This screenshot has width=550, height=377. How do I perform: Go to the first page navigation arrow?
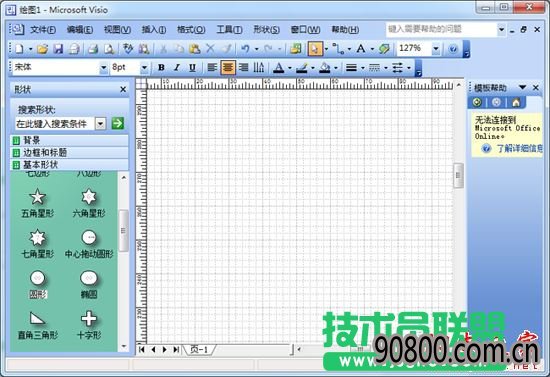[142, 349]
